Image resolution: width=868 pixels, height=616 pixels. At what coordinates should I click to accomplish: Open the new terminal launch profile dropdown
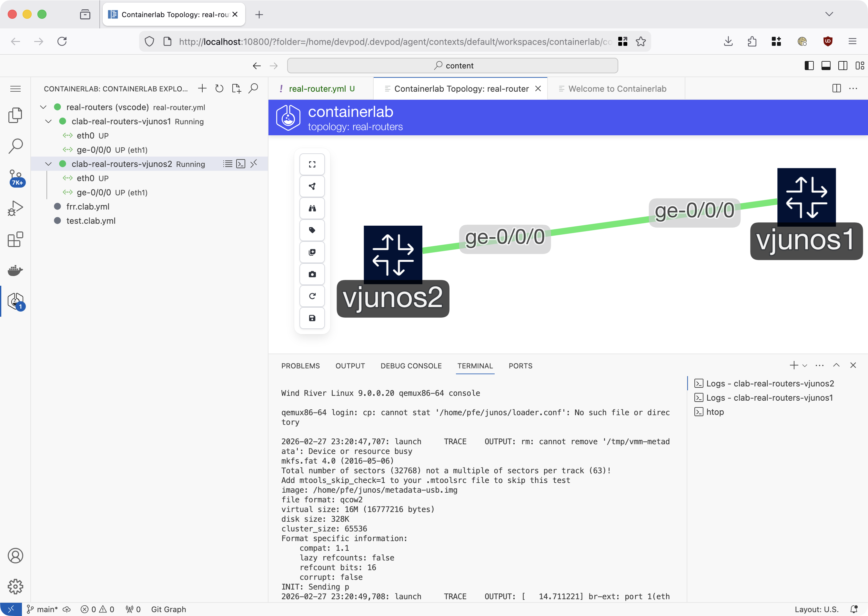click(x=805, y=366)
